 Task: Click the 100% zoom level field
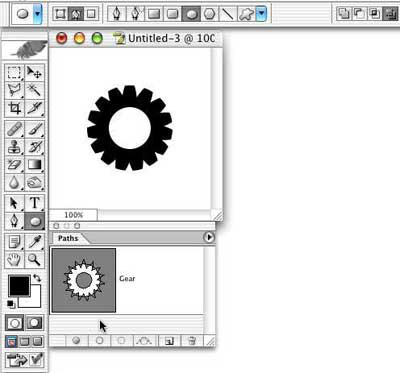pos(74,215)
